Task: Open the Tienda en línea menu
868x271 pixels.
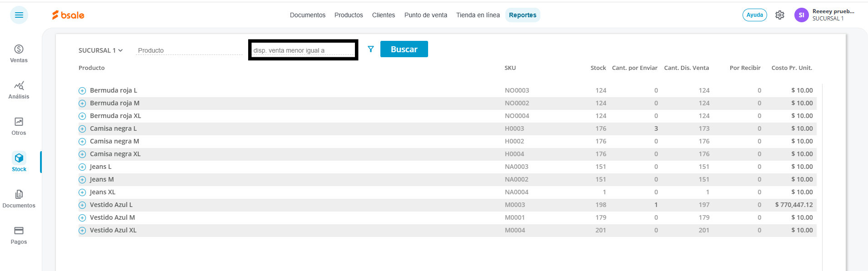Action: click(x=478, y=15)
